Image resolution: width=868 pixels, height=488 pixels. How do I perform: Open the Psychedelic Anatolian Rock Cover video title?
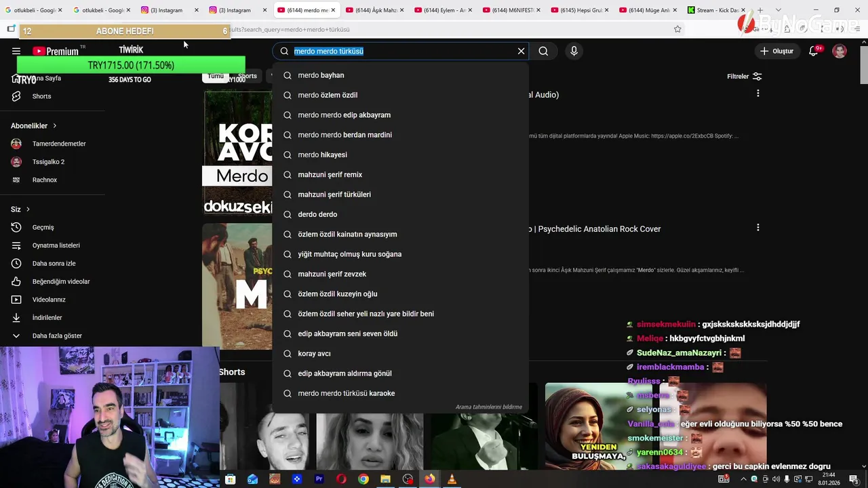point(595,229)
